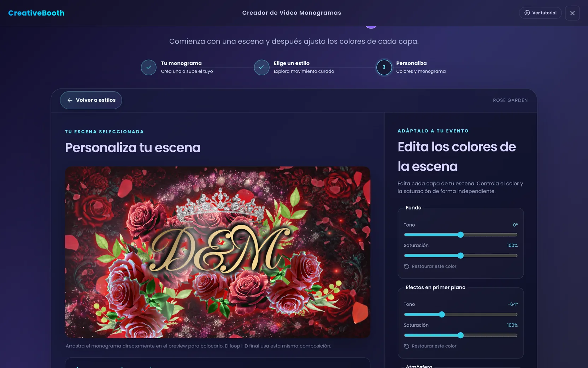Viewport: 588px width, 368px height.
Task: Adjust the Fondo Saturación slider
Action: click(x=460, y=255)
